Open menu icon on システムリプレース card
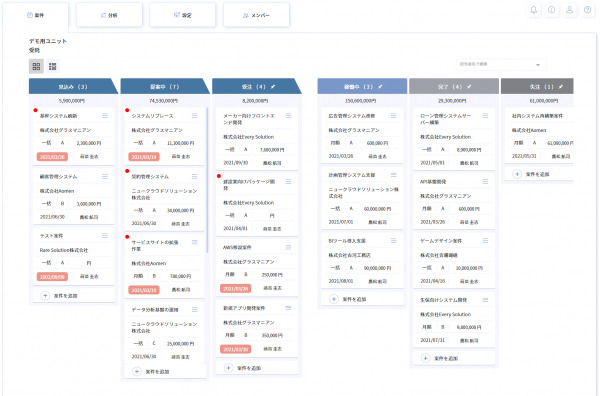 pos(195,116)
